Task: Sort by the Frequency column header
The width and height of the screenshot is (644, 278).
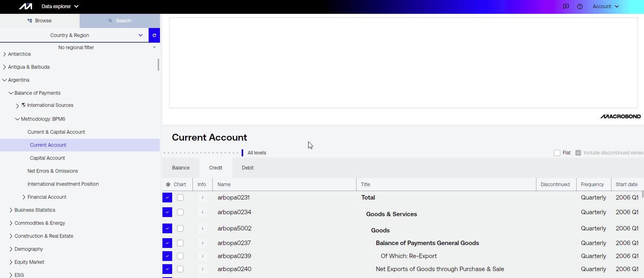Action: 592,185
